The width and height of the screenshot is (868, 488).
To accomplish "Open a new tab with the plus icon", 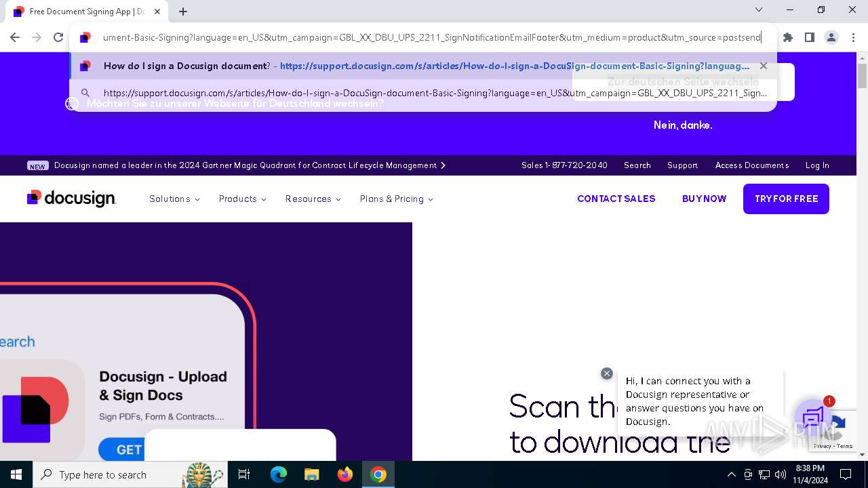I will pos(183,12).
